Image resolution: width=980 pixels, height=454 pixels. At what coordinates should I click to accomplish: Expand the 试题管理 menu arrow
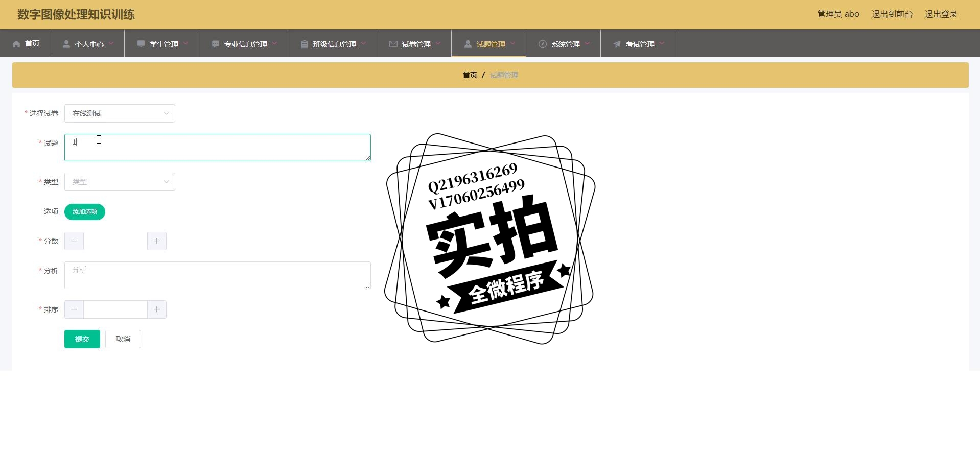tap(512, 43)
